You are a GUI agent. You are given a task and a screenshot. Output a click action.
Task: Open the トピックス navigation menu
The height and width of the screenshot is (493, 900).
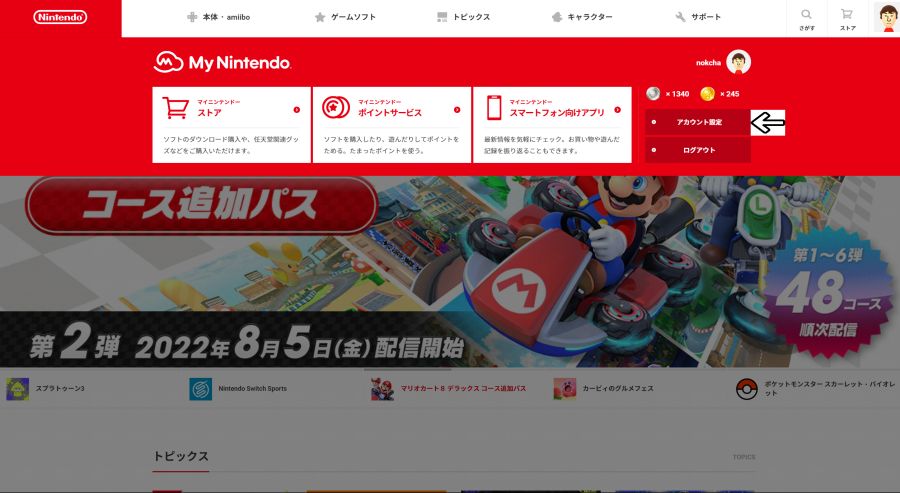point(463,17)
